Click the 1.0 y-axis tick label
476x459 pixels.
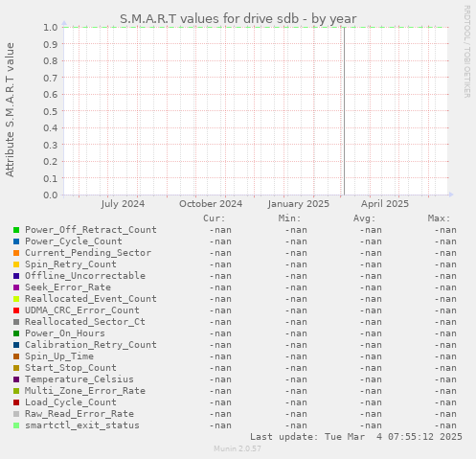(51, 27)
